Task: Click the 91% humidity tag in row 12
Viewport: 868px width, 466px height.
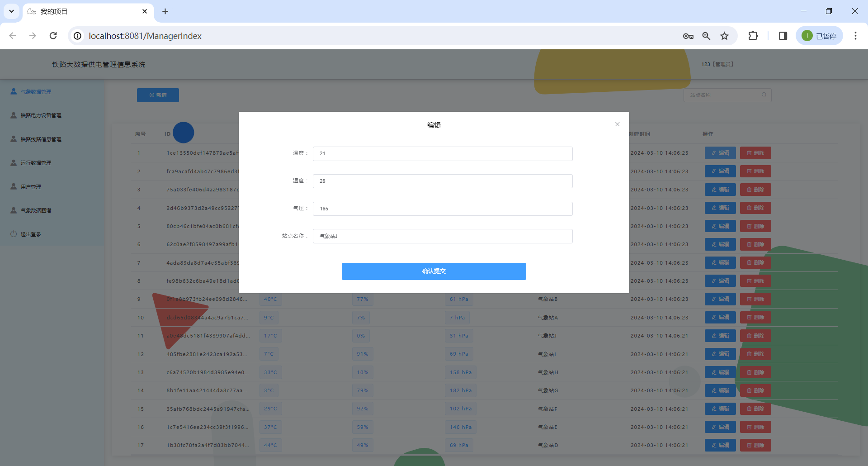Action: 363,354
